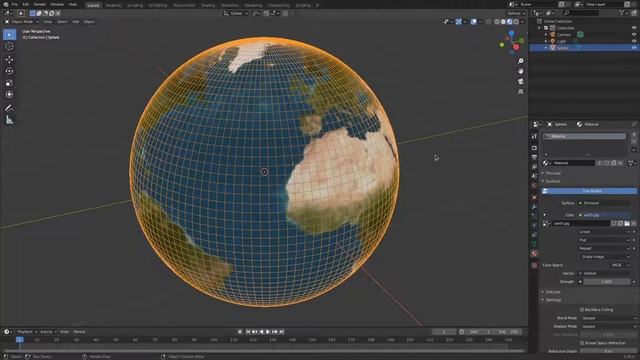Switch to the Modeling workspace tab
Viewport: 640px width, 360px height.
pos(113,5)
